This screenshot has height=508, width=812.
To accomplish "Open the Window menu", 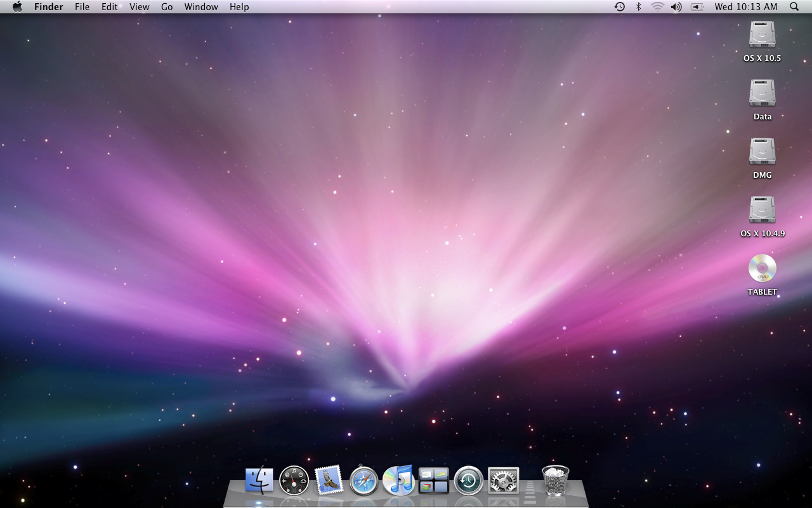I will coord(201,6).
